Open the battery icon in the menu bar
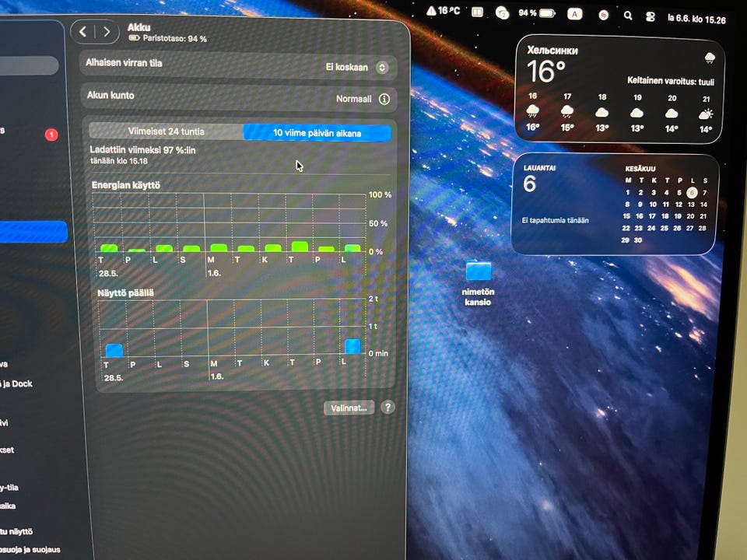 547,13
